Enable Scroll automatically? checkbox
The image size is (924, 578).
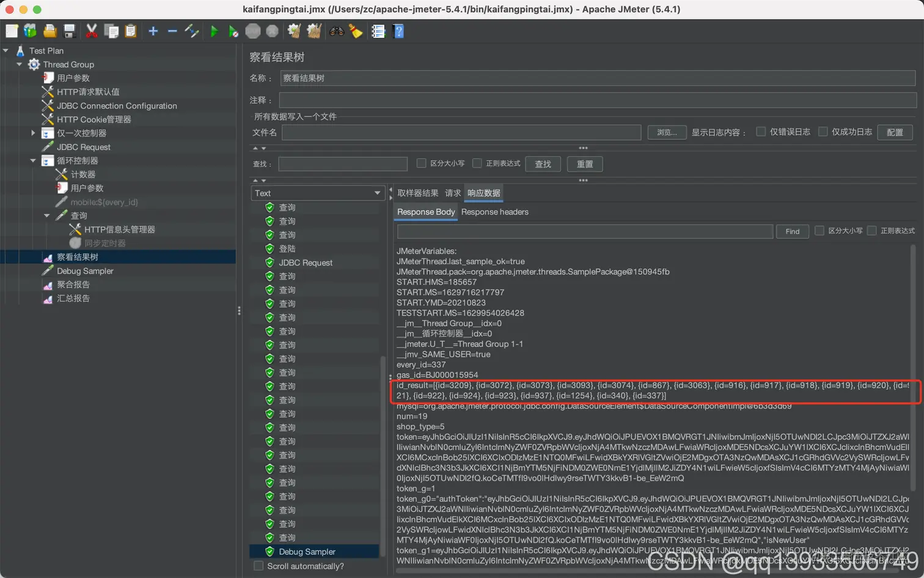point(258,566)
